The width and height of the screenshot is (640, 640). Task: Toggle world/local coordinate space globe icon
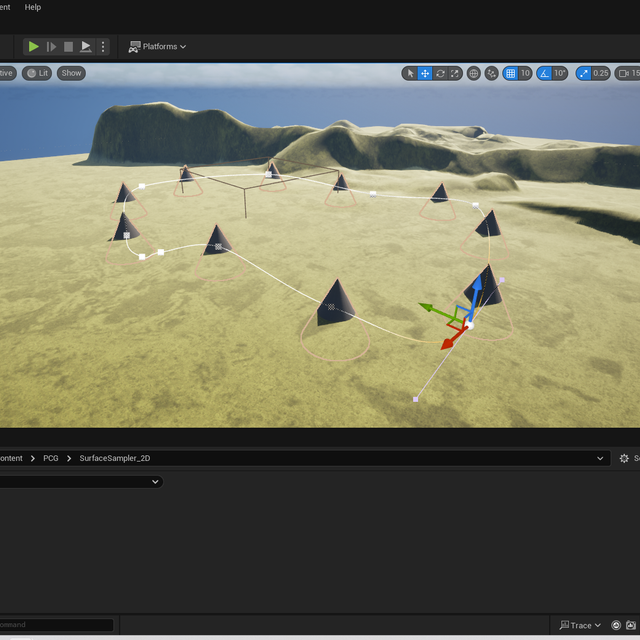[x=473, y=73]
